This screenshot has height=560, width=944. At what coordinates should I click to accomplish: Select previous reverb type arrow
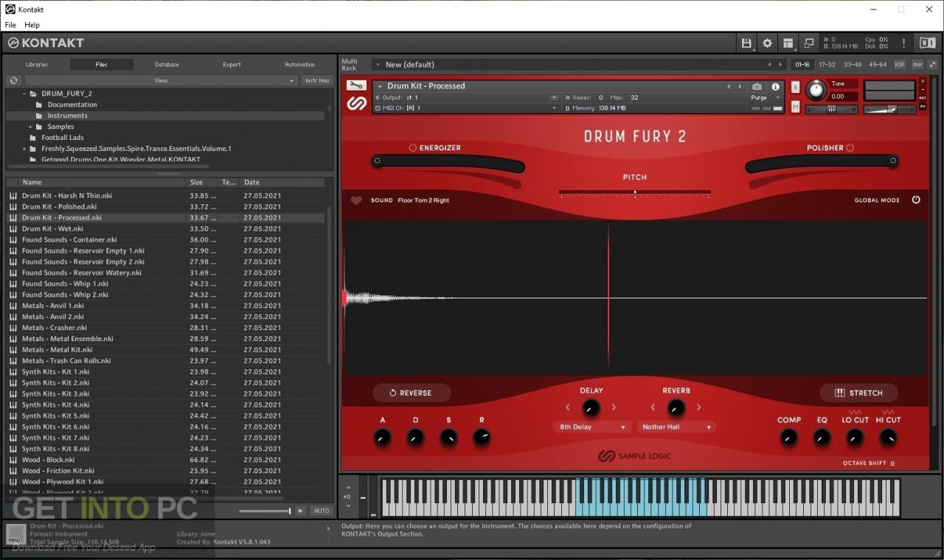[653, 407]
